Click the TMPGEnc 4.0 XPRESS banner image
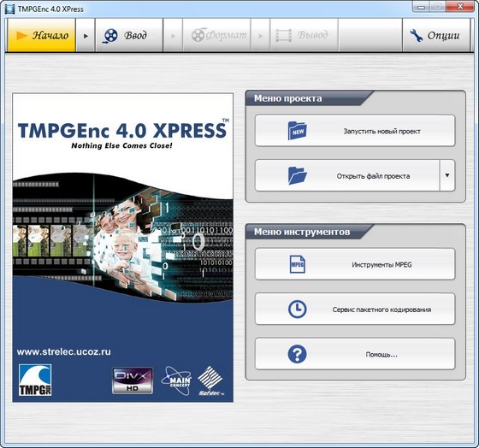The image size is (479, 448). [x=123, y=248]
